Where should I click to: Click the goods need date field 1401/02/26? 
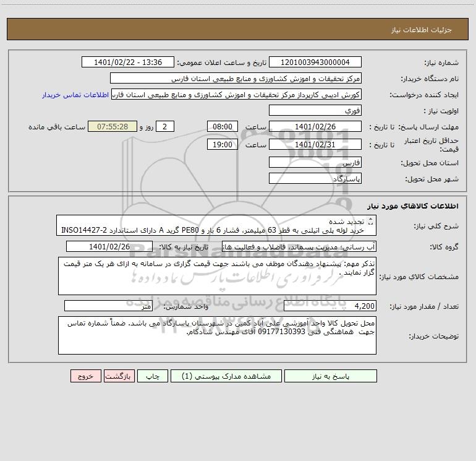pos(109,246)
